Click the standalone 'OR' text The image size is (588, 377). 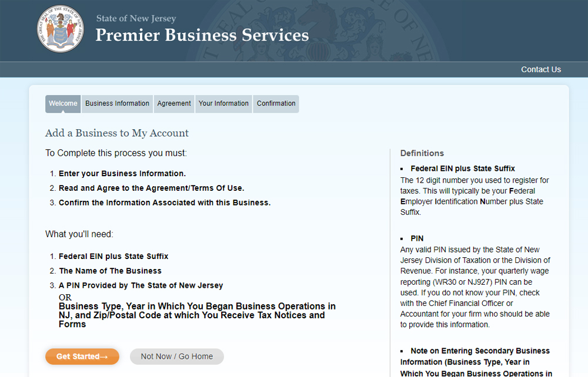point(65,297)
